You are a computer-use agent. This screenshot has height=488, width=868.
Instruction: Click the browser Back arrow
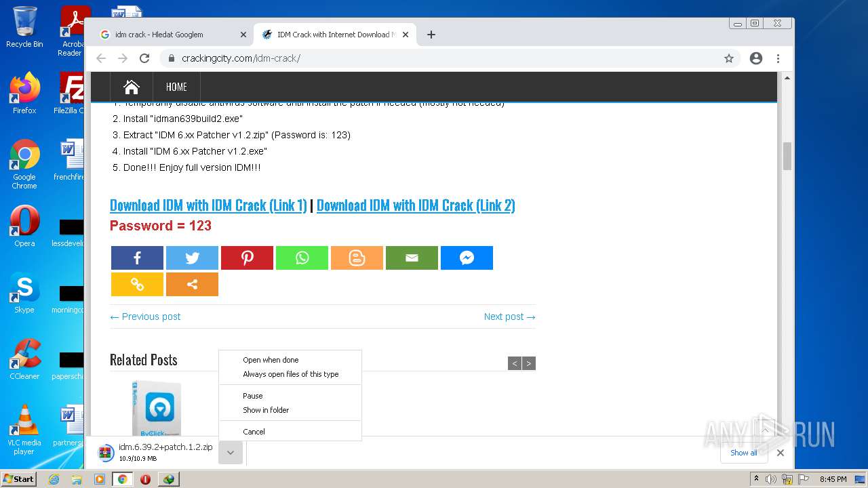pos(101,58)
